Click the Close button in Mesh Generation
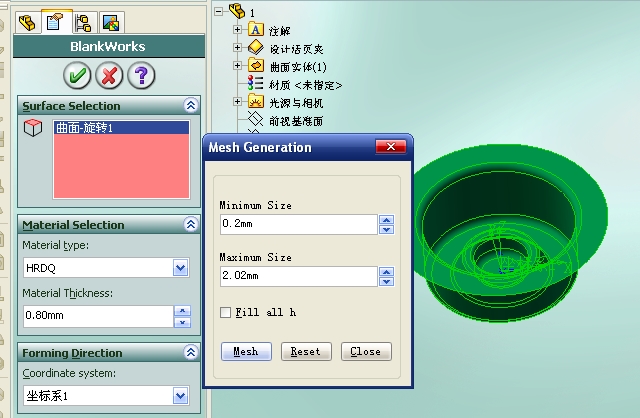The width and height of the screenshot is (640, 418). [x=366, y=351]
